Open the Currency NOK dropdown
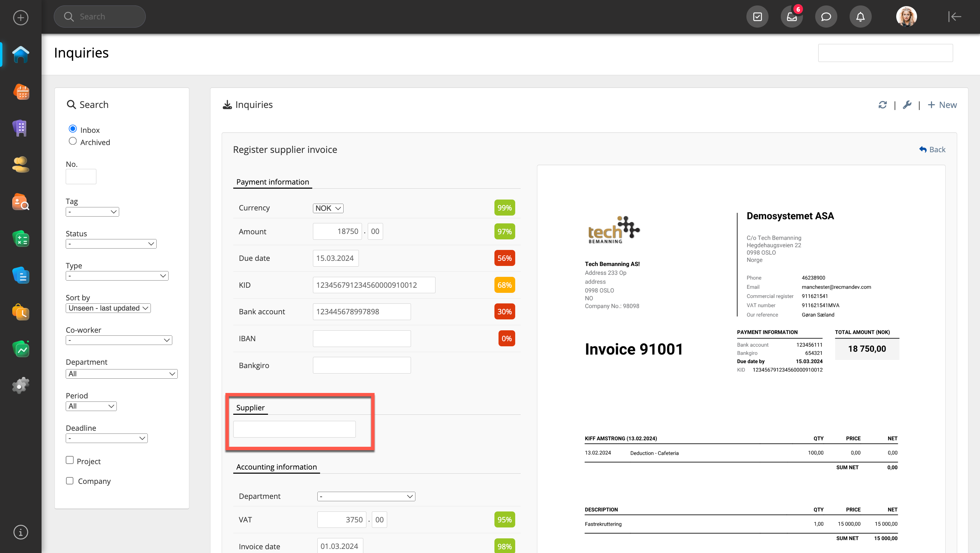The width and height of the screenshot is (980, 553). [x=328, y=208]
